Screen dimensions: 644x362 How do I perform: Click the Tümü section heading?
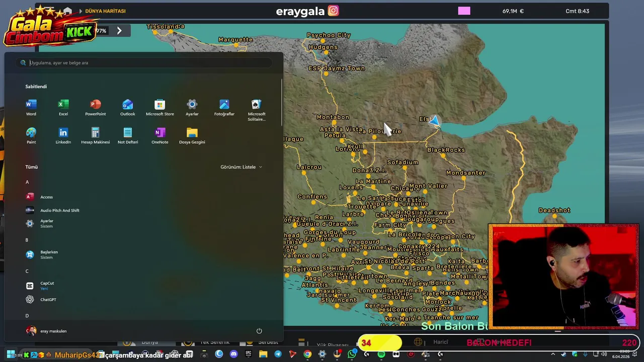32,167
